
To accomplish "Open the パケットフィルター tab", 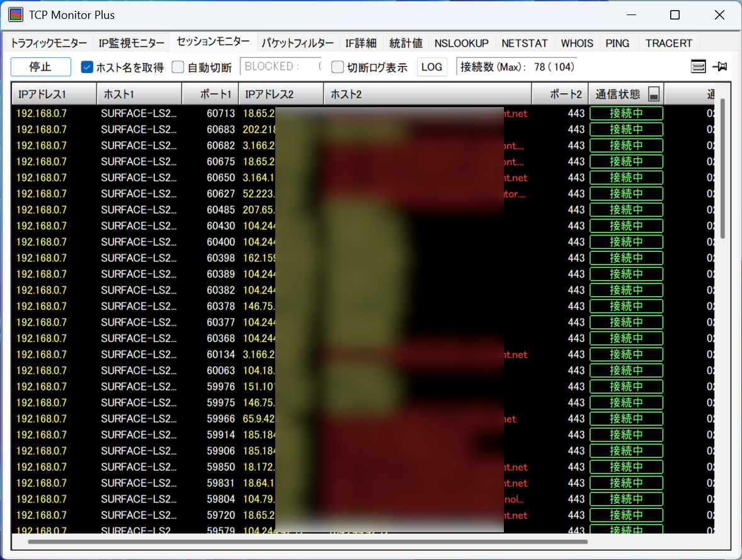I will [x=298, y=43].
